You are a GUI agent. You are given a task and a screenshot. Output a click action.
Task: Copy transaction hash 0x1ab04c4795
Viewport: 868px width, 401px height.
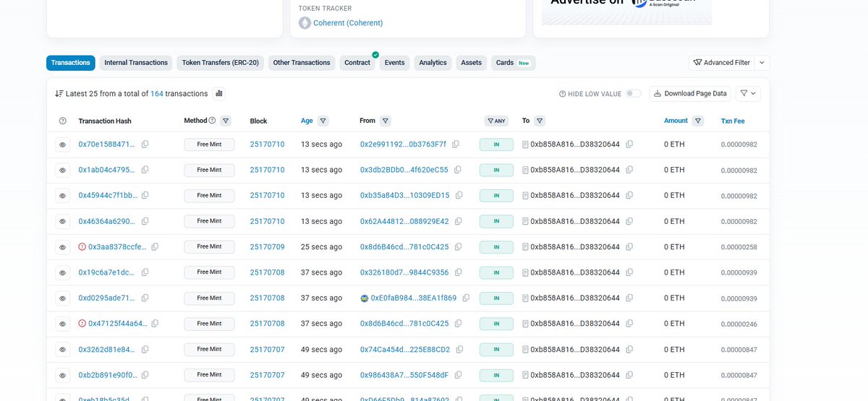(145, 170)
